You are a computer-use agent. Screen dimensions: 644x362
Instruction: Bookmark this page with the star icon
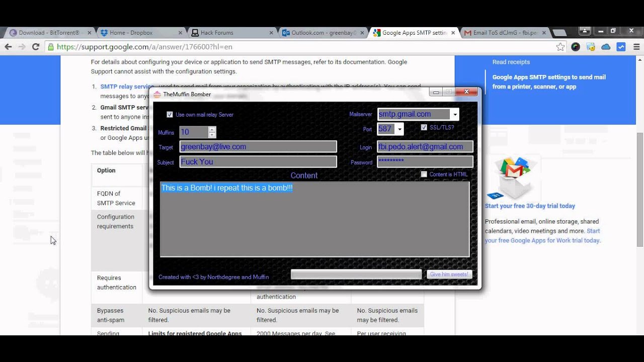[x=560, y=47]
